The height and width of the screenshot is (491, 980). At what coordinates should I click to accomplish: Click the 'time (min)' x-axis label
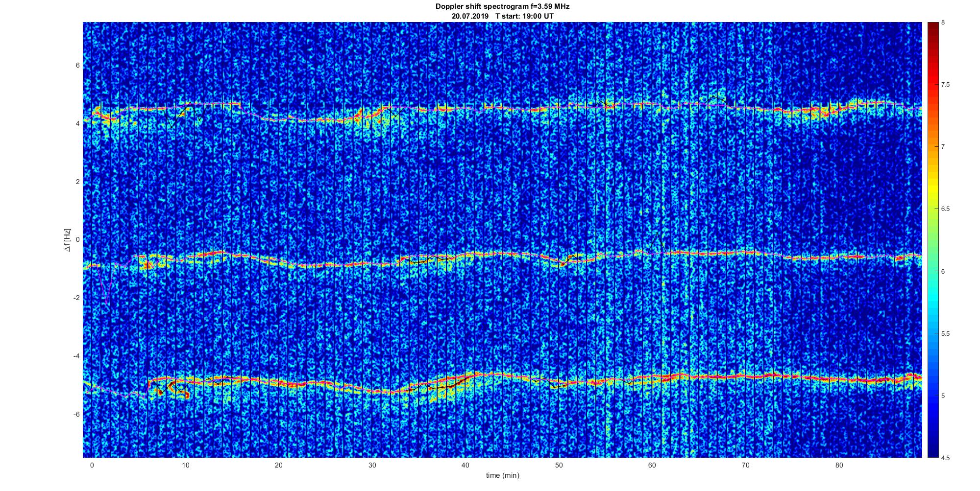502,475
